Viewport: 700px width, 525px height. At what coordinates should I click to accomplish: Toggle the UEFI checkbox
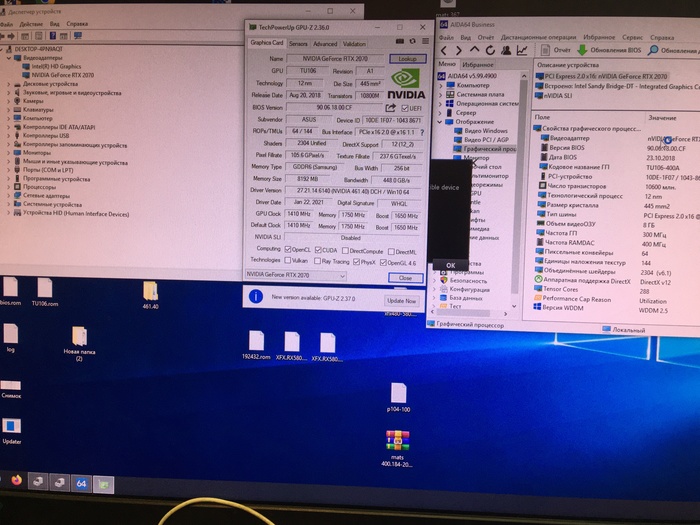pos(404,108)
